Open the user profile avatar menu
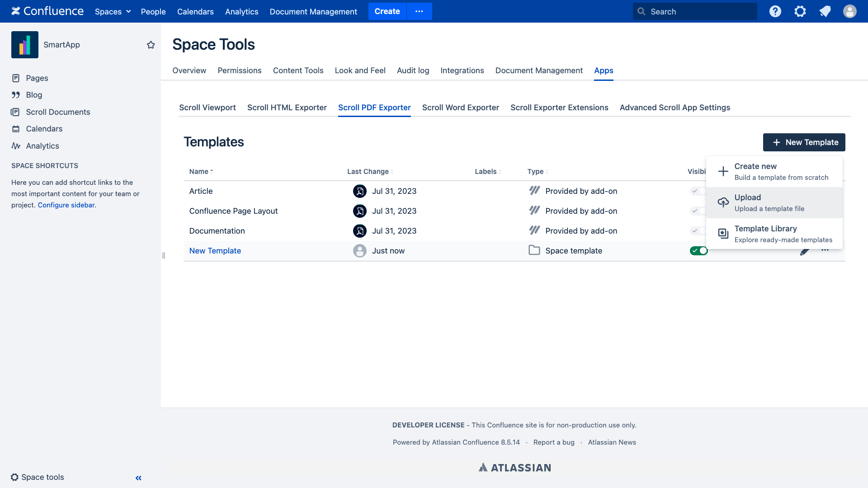The height and width of the screenshot is (488, 868). (849, 11)
